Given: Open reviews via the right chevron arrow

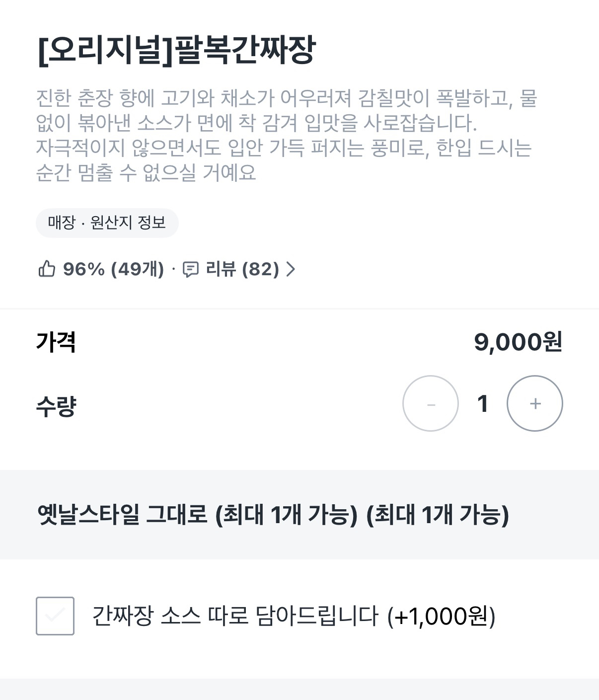Looking at the screenshot, I should [291, 269].
